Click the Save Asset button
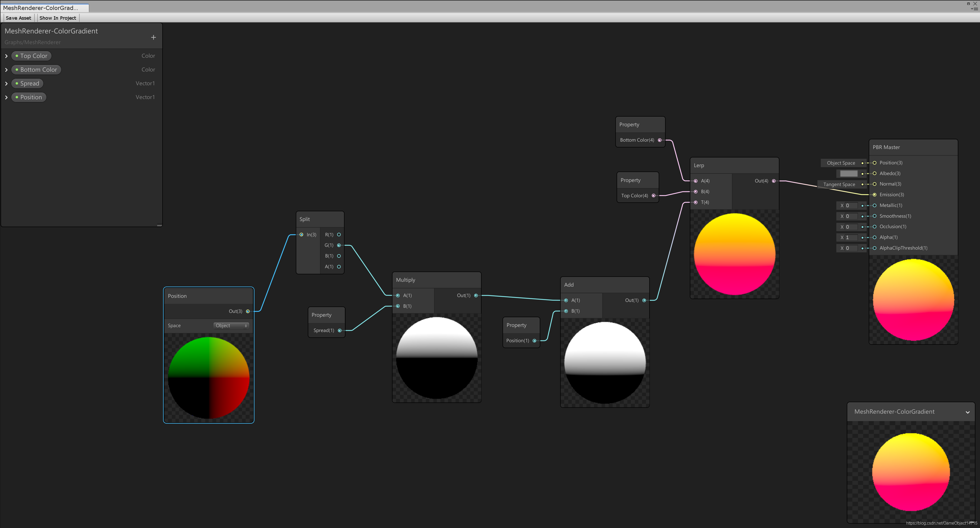This screenshot has width=980, height=528. click(18, 18)
